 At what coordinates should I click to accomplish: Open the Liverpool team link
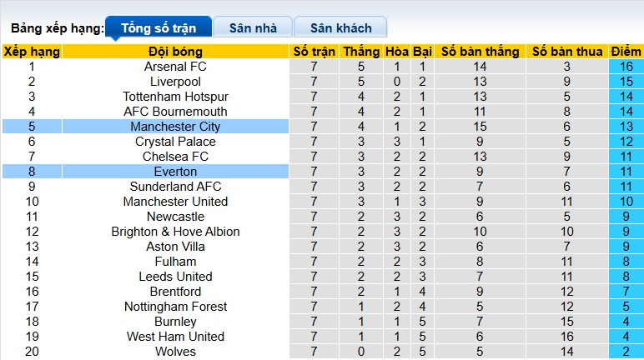click(x=175, y=82)
